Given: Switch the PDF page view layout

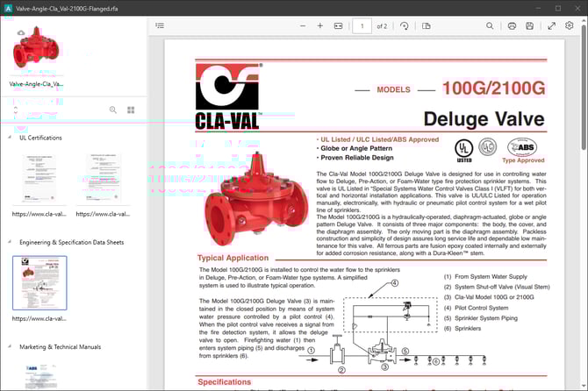Looking at the screenshot, I should coord(427,26).
